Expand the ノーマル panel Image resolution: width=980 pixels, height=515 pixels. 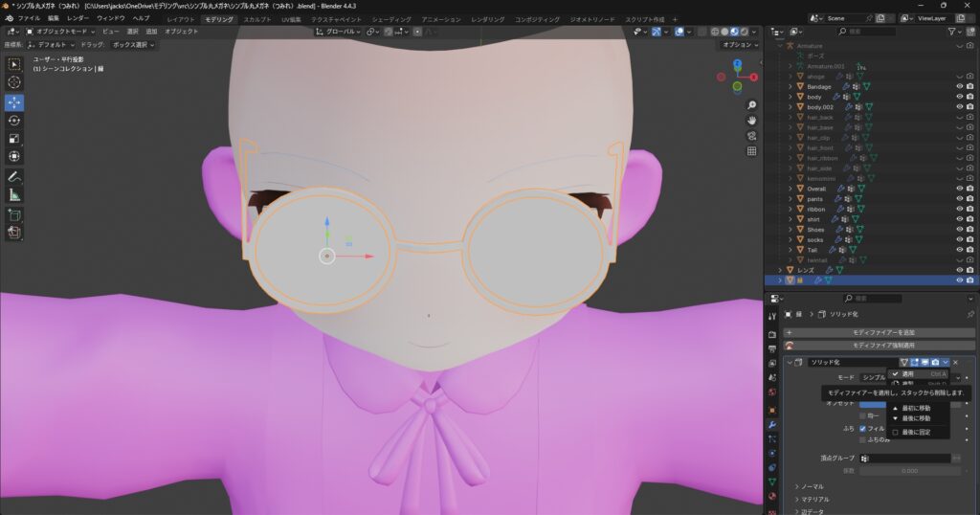(x=813, y=487)
